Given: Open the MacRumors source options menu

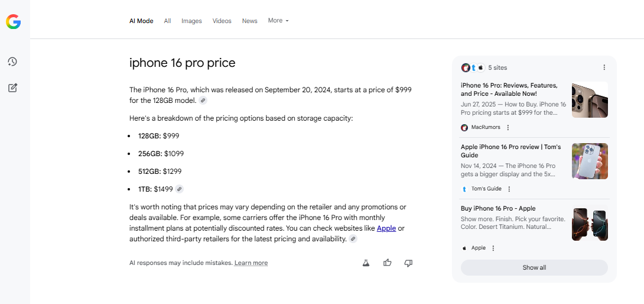Looking at the screenshot, I should point(508,128).
